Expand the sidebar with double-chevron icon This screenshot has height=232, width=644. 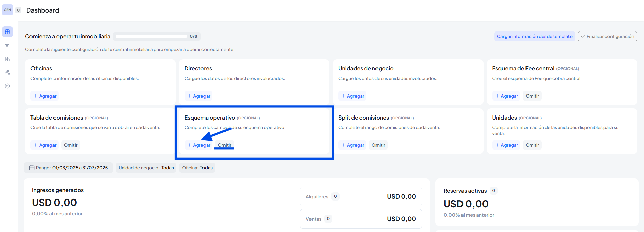[x=18, y=10]
